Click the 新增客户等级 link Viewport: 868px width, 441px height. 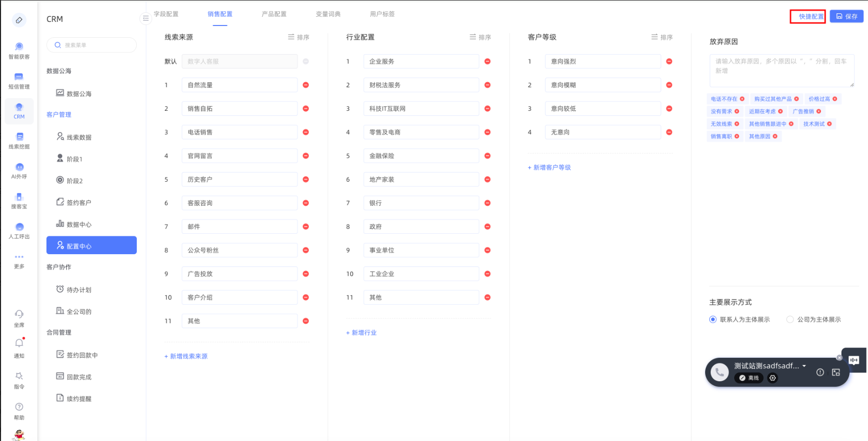click(549, 167)
